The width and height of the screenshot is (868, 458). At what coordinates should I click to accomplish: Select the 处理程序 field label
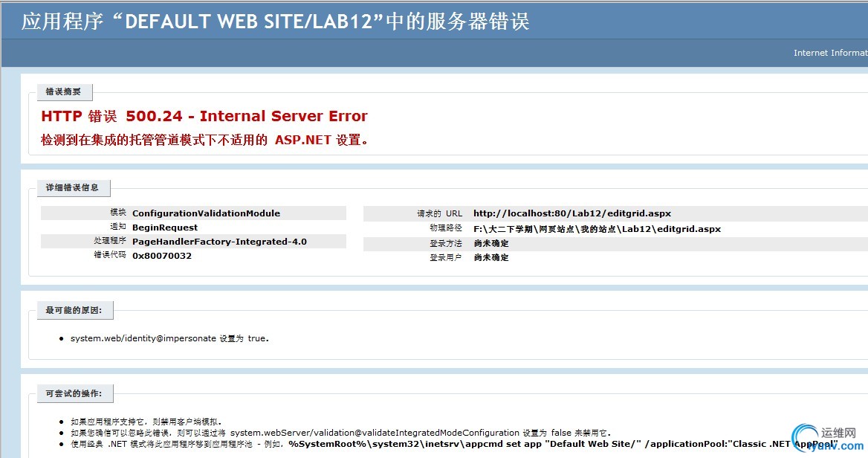click(x=109, y=241)
